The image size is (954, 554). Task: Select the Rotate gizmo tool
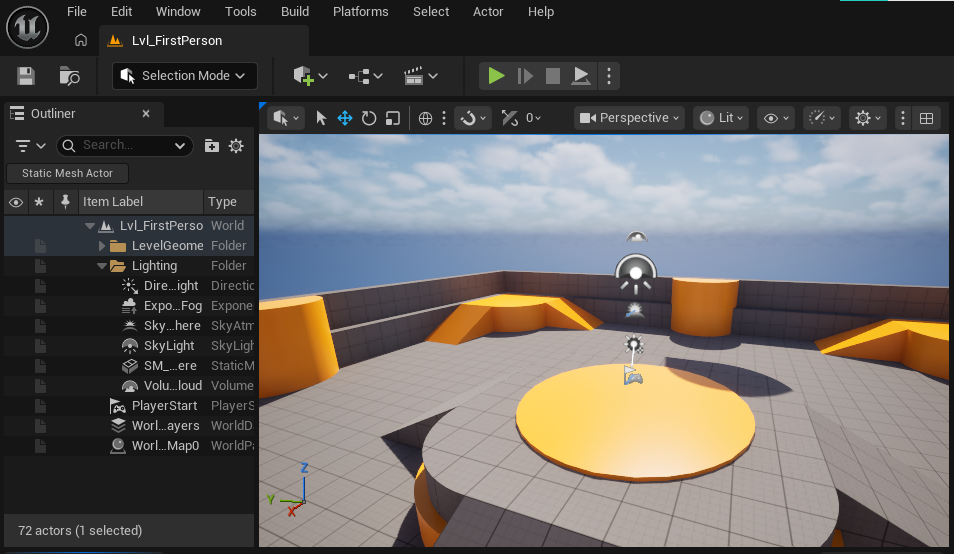[x=369, y=118]
